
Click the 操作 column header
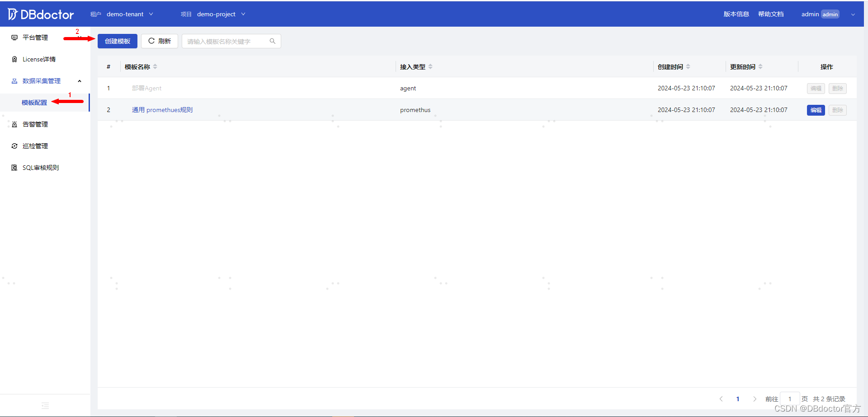click(x=826, y=66)
